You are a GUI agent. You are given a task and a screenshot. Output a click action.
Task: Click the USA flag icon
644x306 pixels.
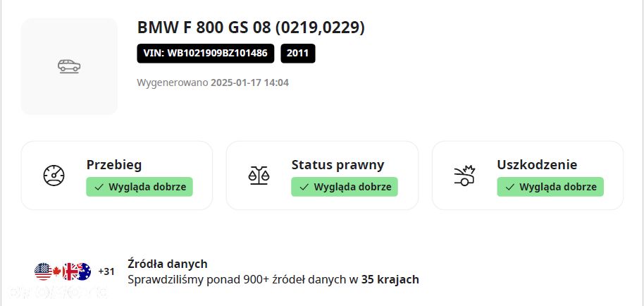click(43, 271)
